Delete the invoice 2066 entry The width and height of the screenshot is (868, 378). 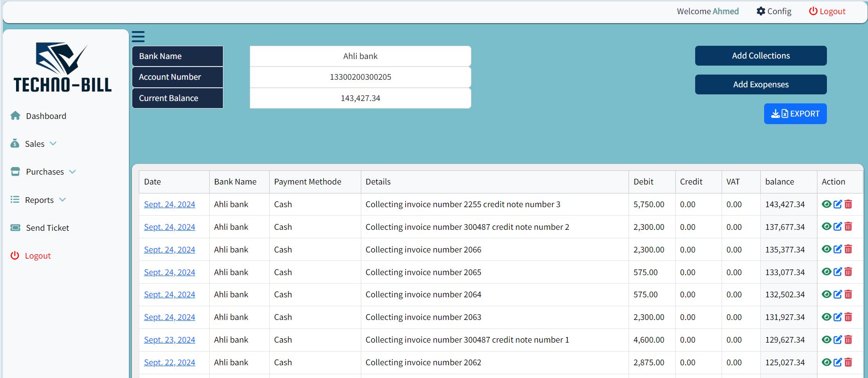click(x=848, y=249)
